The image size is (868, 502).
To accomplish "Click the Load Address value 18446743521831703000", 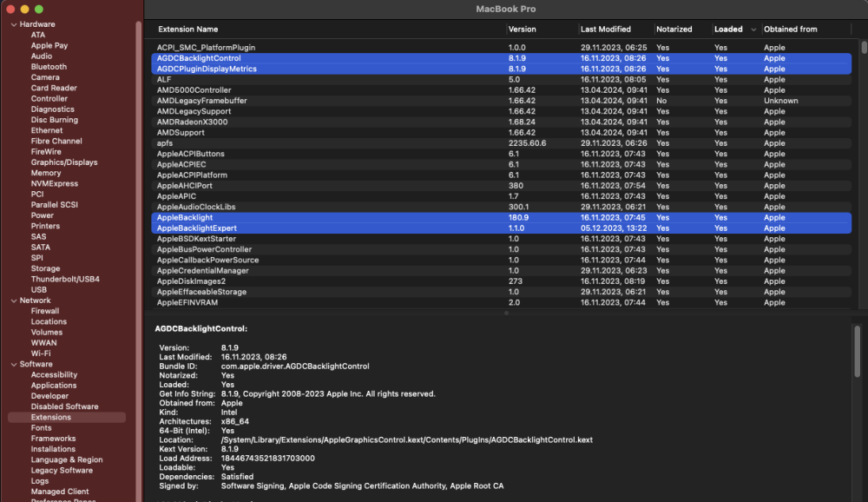I will [x=267, y=459].
